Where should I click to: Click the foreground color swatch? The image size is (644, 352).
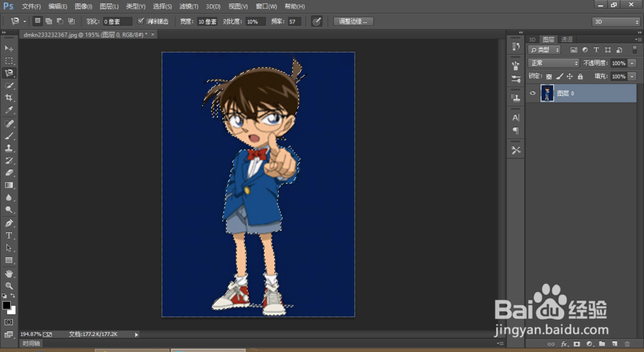coord(6,306)
